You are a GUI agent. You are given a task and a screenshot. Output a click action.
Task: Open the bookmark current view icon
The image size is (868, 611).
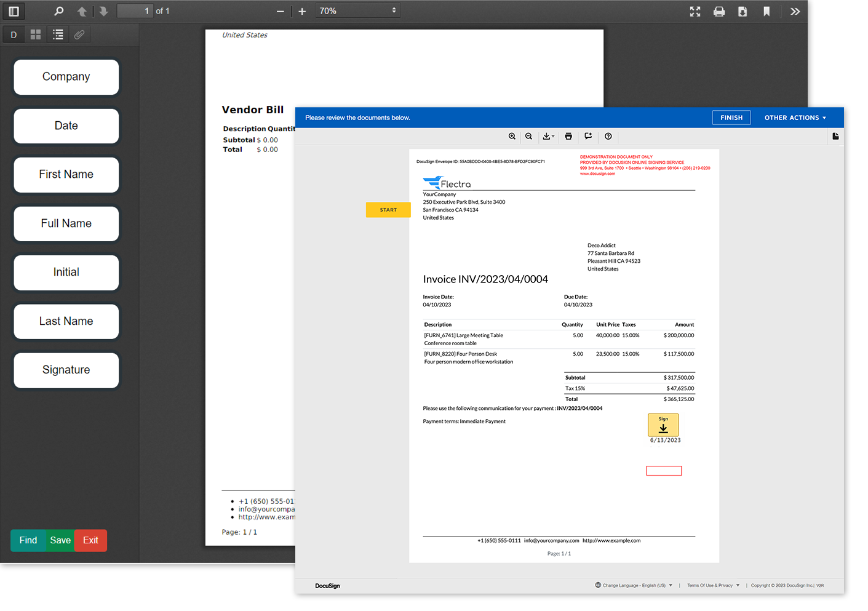click(x=766, y=11)
